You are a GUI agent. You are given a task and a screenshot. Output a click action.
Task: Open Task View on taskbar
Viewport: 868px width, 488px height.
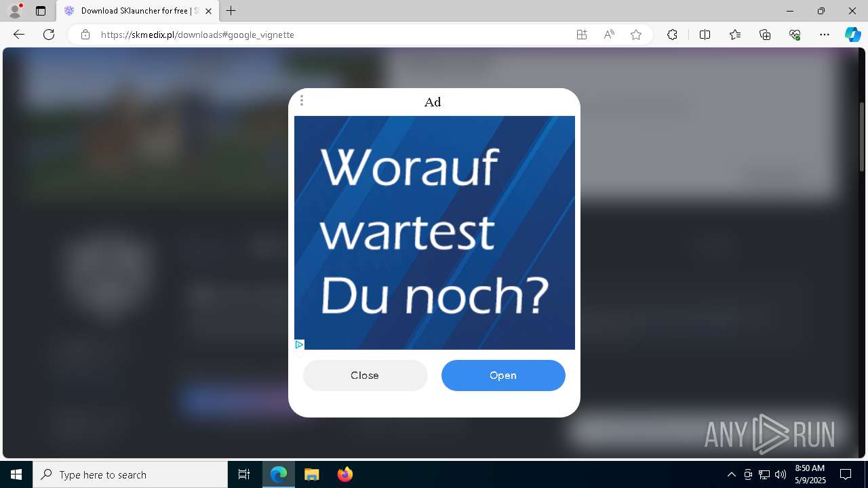244,474
